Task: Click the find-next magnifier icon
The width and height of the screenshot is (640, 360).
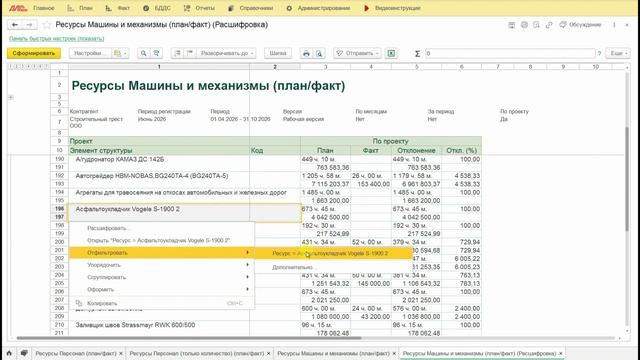Action: 156,53
